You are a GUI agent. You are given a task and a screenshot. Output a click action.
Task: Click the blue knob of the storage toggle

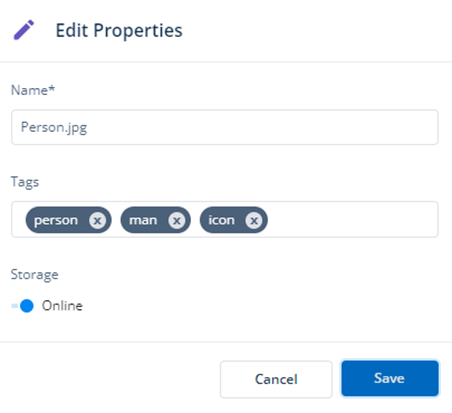click(x=27, y=306)
